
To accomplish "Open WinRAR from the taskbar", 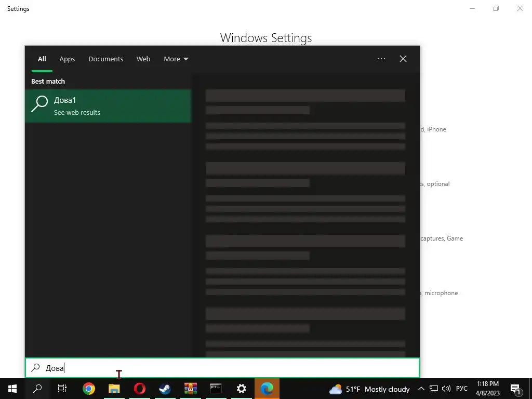I will point(191,389).
